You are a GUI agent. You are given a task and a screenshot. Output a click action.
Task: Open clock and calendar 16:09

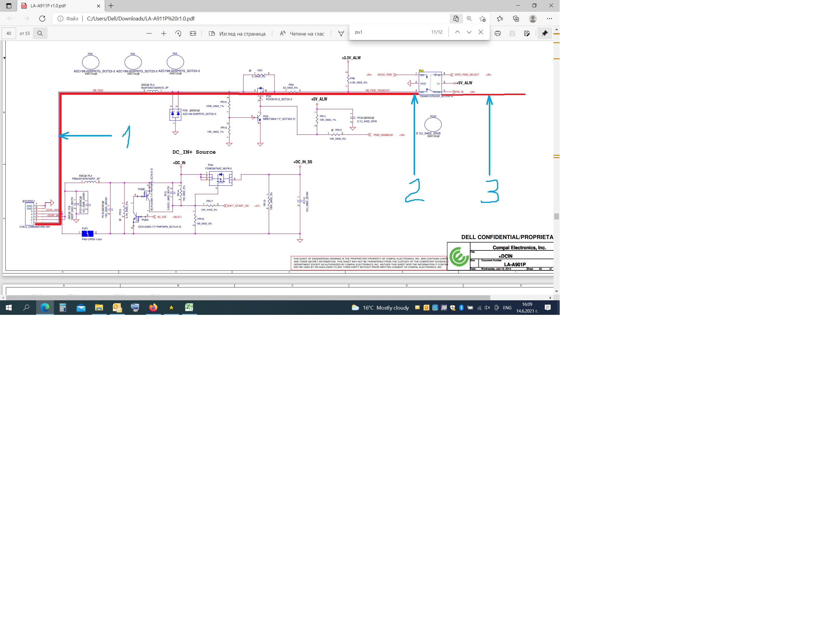tap(527, 308)
